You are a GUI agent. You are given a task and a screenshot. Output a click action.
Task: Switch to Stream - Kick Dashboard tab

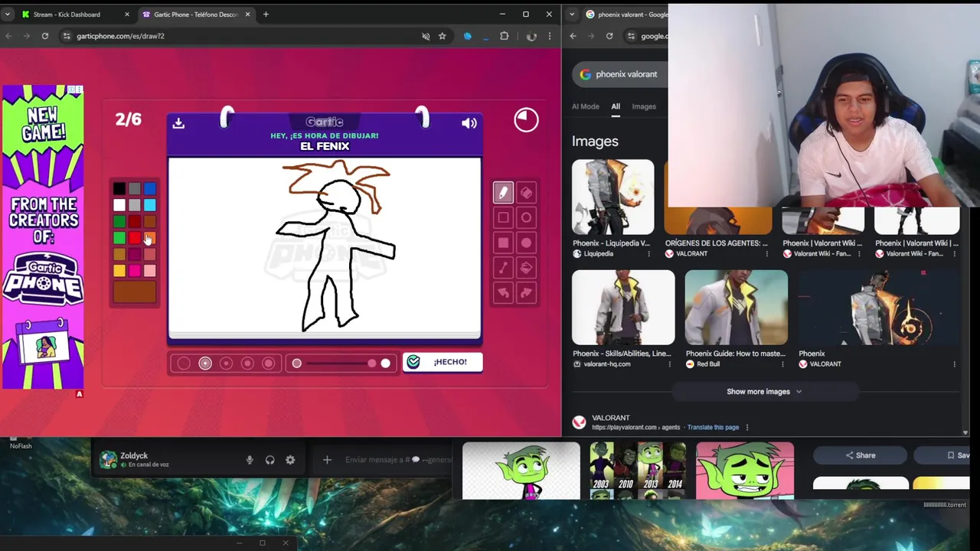coord(67,15)
